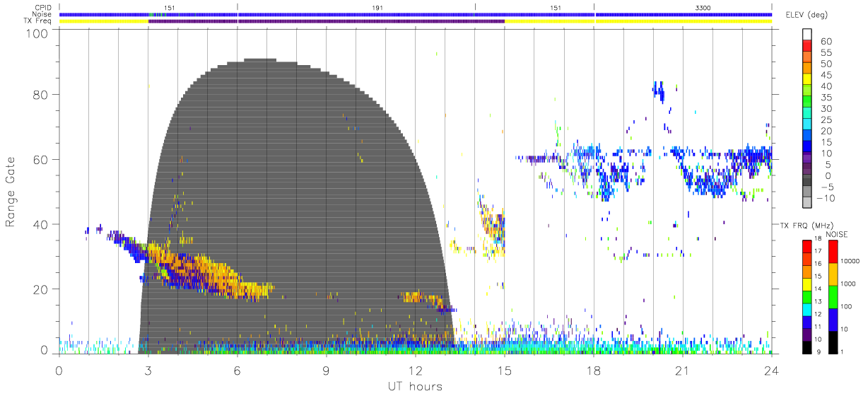Click the NOISE legend title
Viewport: 868px width, 401px height.
coord(836,234)
